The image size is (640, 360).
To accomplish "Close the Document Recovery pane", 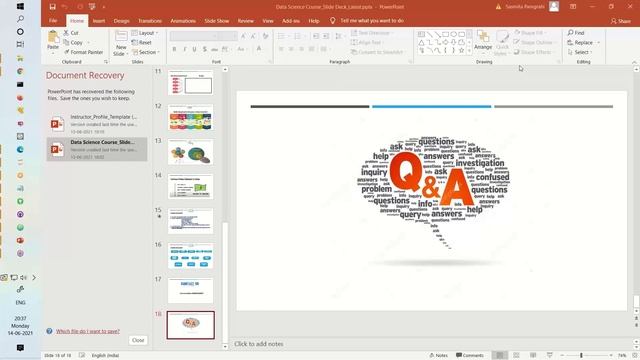I will coord(138,340).
